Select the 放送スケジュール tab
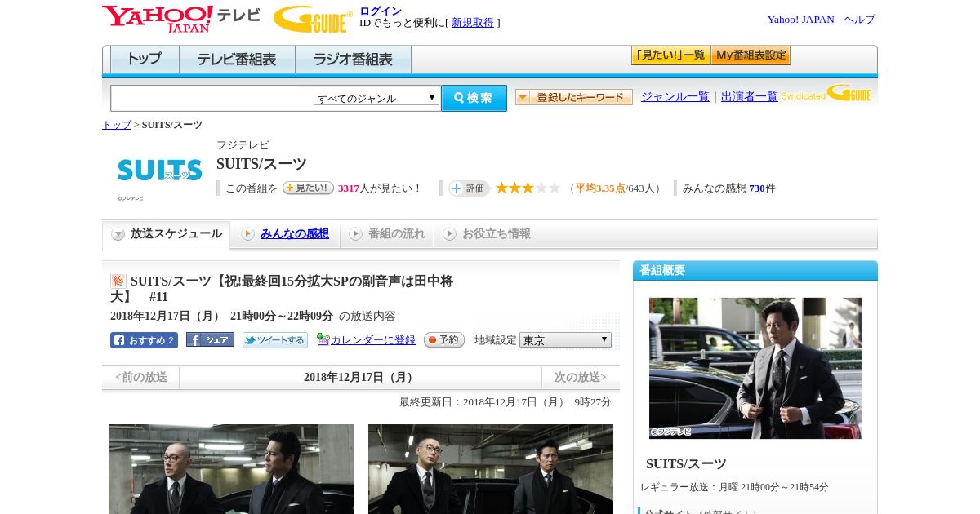Image resolution: width=980 pixels, height=514 pixels. (x=167, y=234)
